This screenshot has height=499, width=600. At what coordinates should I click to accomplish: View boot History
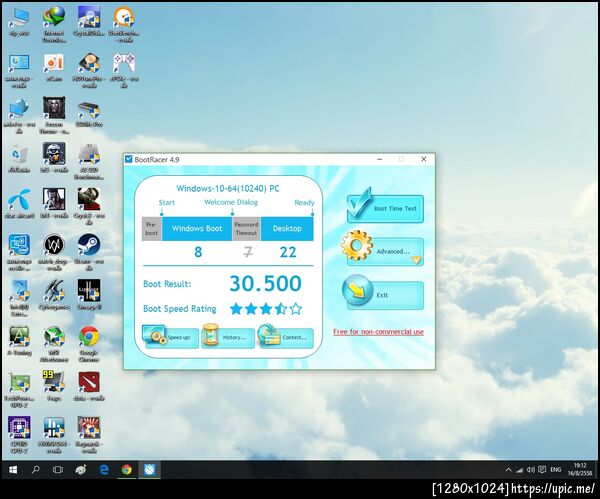tap(228, 337)
